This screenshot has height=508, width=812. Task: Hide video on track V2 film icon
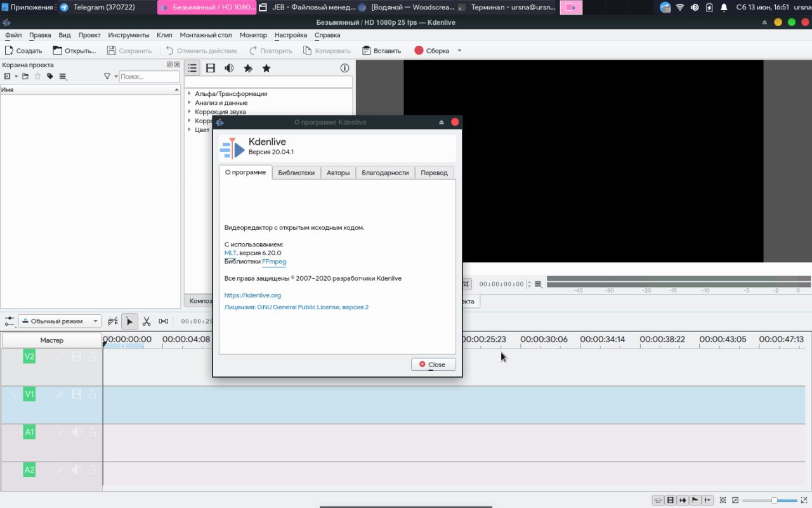tap(77, 357)
